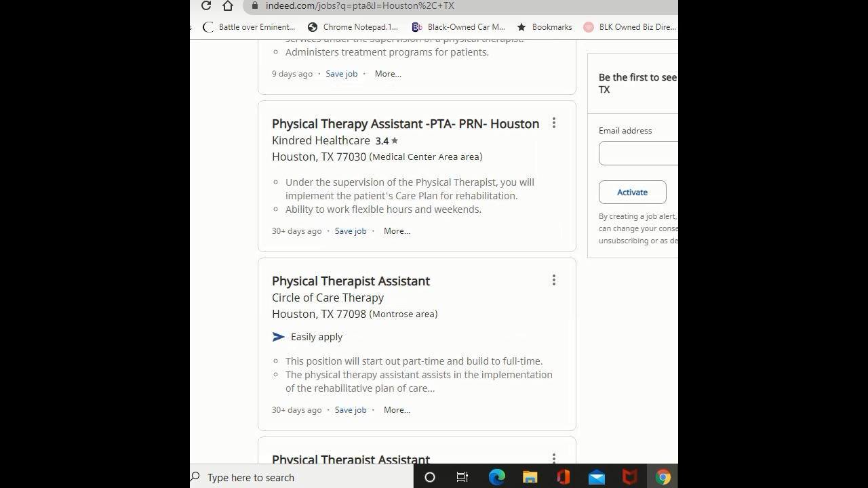Open 'Black-Owned Car M...' bookmark

pos(458,27)
